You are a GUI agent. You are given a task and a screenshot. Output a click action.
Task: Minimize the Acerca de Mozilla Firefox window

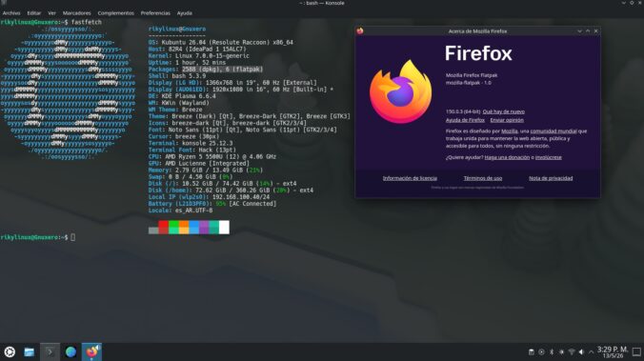click(x=579, y=31)
